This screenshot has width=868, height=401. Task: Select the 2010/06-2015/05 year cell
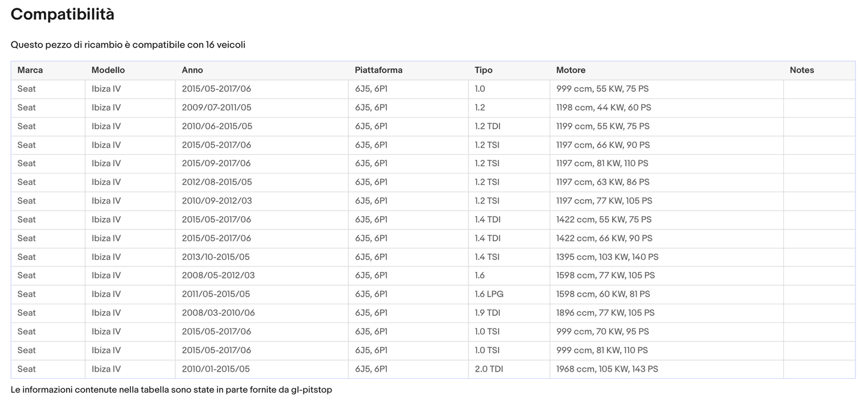click(x=216, y=126)
